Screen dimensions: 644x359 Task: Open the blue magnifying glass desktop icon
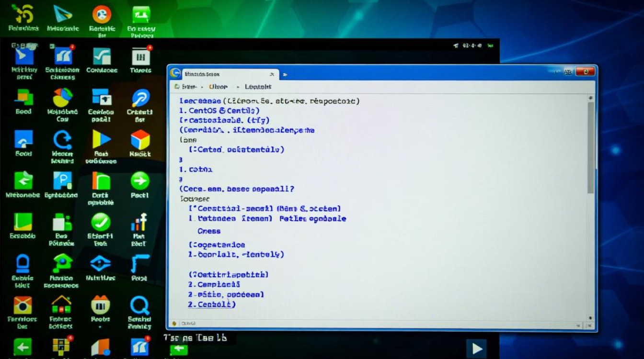pos(139,304)
